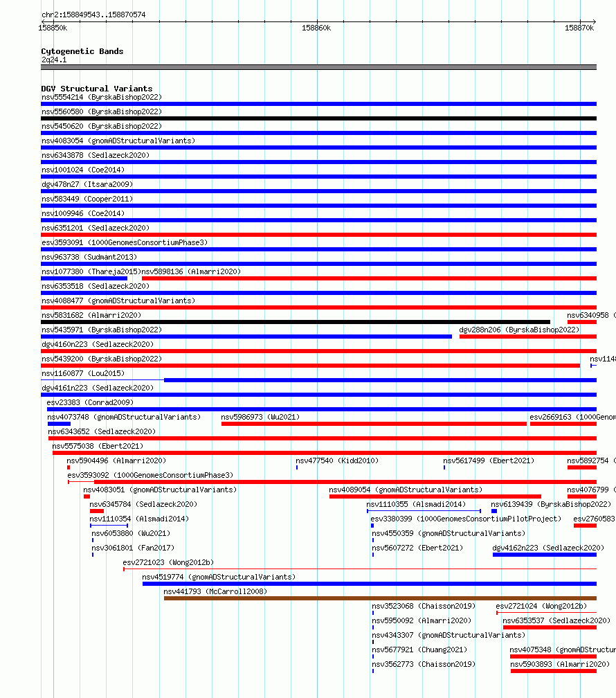
Task: Open esv3593091 (1000GenomesConsortiumPhase3) label
Action: click(125, 242)
